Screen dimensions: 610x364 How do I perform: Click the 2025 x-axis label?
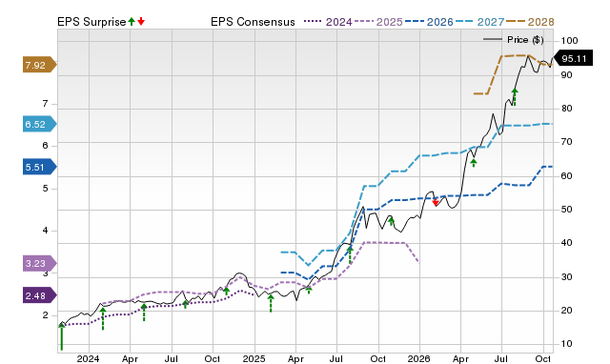[254, 358]
